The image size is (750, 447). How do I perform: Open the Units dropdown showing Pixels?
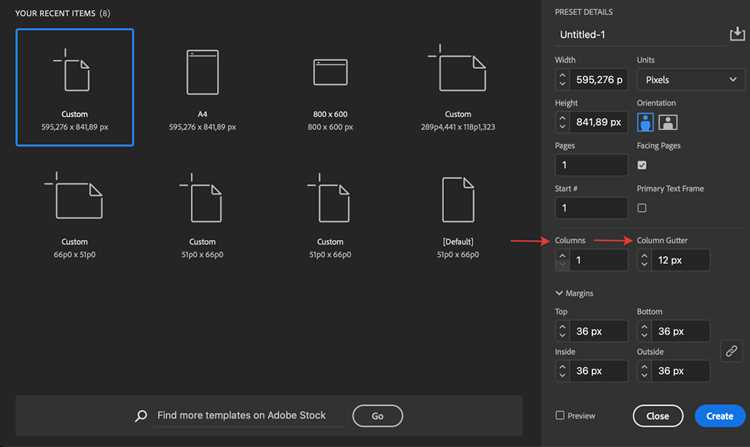point(691,80)
